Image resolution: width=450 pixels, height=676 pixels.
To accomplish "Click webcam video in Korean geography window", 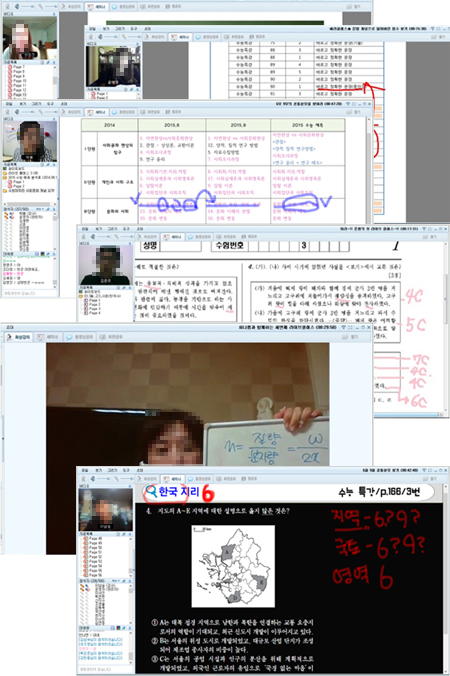I will pos(106,510).
